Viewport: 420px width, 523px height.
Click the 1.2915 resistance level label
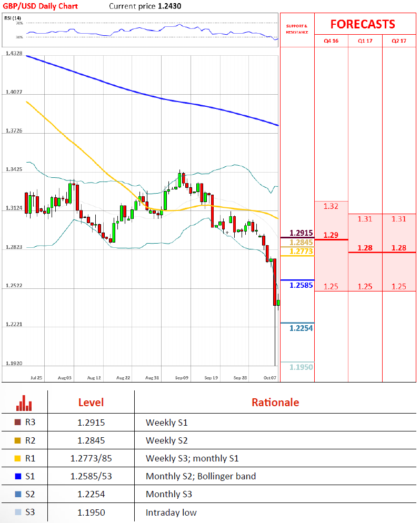[301, 233]
